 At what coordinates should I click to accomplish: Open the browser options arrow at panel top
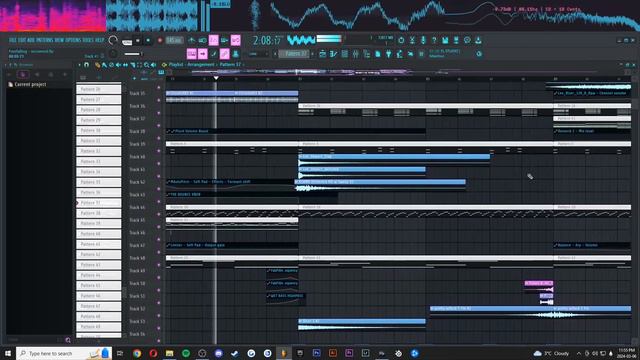(6, 65)
